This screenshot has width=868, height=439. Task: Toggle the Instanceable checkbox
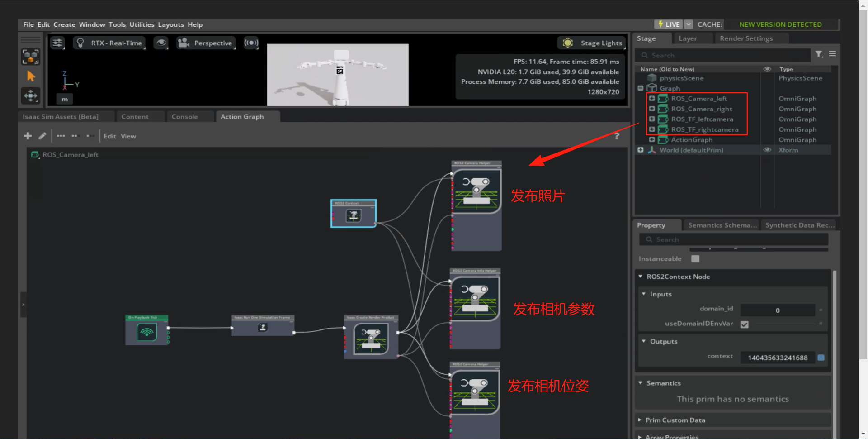point(695,259)
